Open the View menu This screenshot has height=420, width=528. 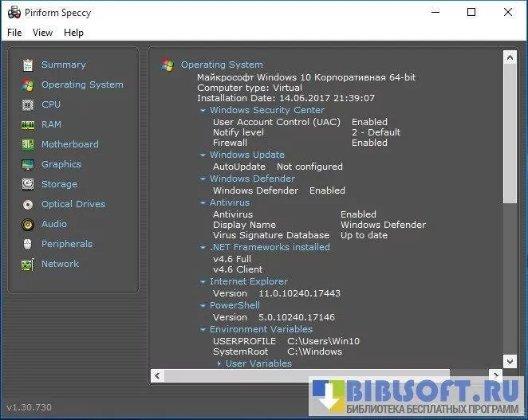[43, 33]
